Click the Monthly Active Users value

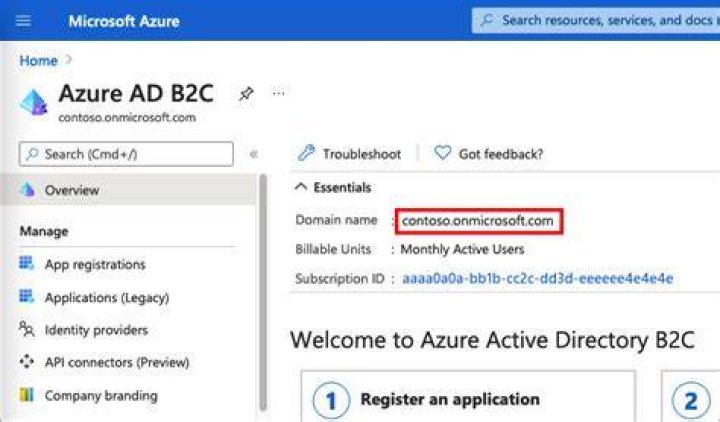(x=462, y=249)
